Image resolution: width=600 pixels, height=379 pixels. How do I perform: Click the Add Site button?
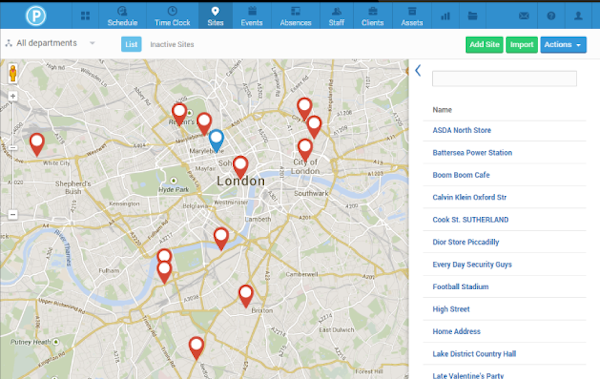484,45
